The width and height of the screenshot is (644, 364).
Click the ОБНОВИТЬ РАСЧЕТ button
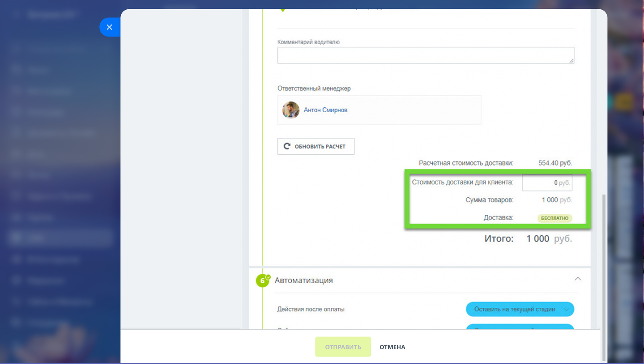(x=316, y=146)
